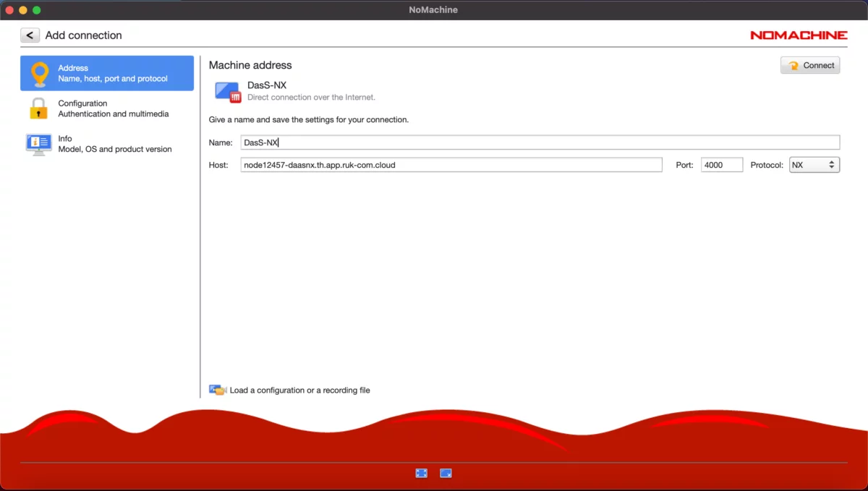Minimize the window with yellow button
Screen dimensions: 868x491
pos(23,10)
